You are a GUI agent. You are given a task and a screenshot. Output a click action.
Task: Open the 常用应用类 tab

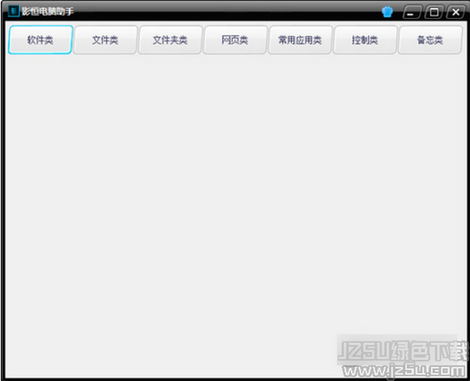[300, 40]
